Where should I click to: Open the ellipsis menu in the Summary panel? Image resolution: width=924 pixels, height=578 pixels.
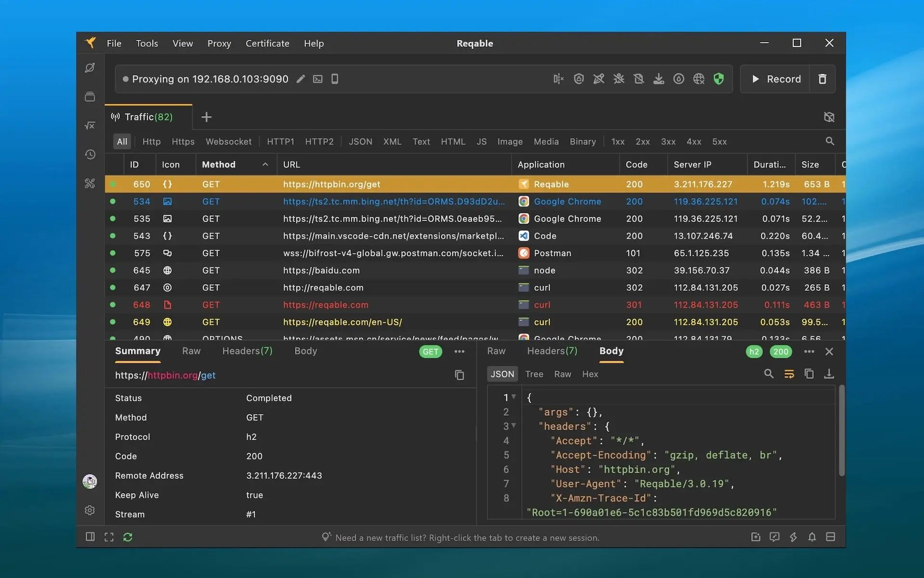(x=459, y=351)
